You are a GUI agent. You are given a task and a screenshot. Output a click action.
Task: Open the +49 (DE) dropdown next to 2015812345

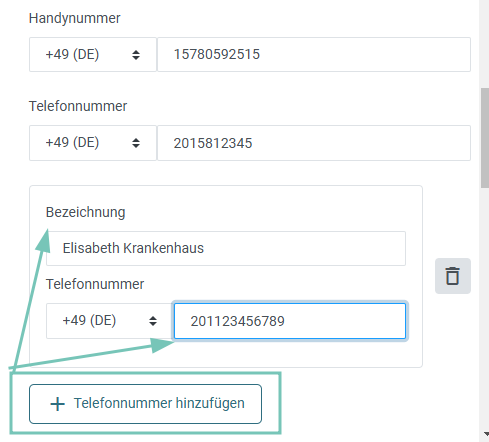point(93,143)
